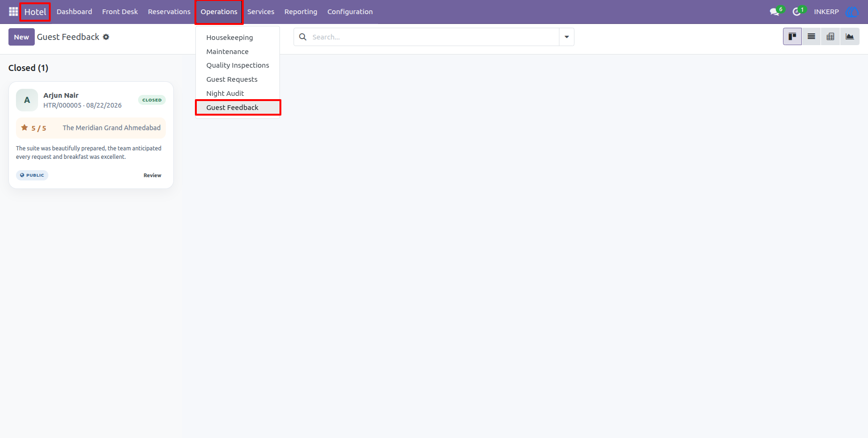Select Guest Feedback menu entry
This screenshot has height=438, width=868.
(x=238, y=108)
